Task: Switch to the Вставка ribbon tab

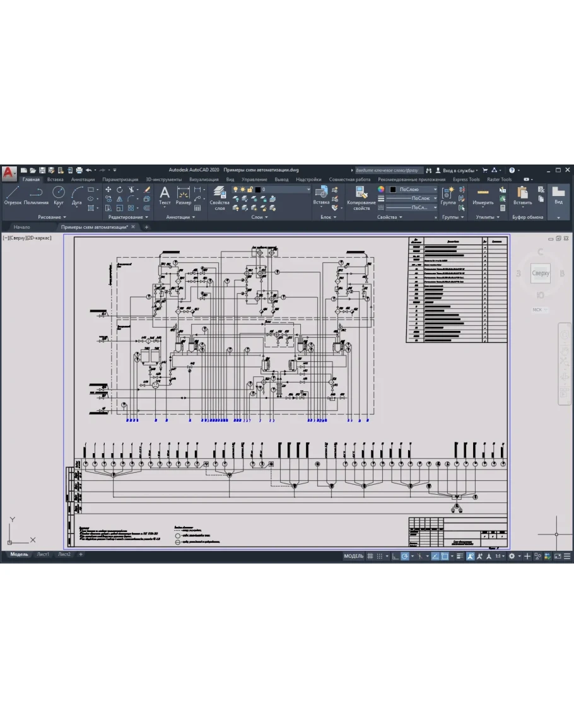Action: pos(55,179)
